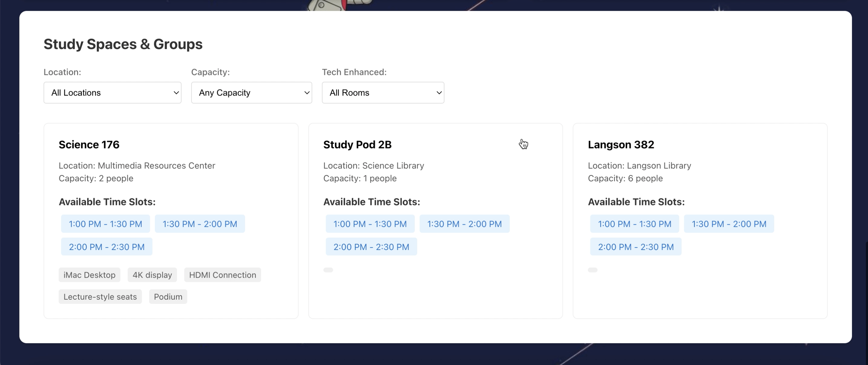Open the Science 176 room title
The image size is (868, 365).
point(89,145)
